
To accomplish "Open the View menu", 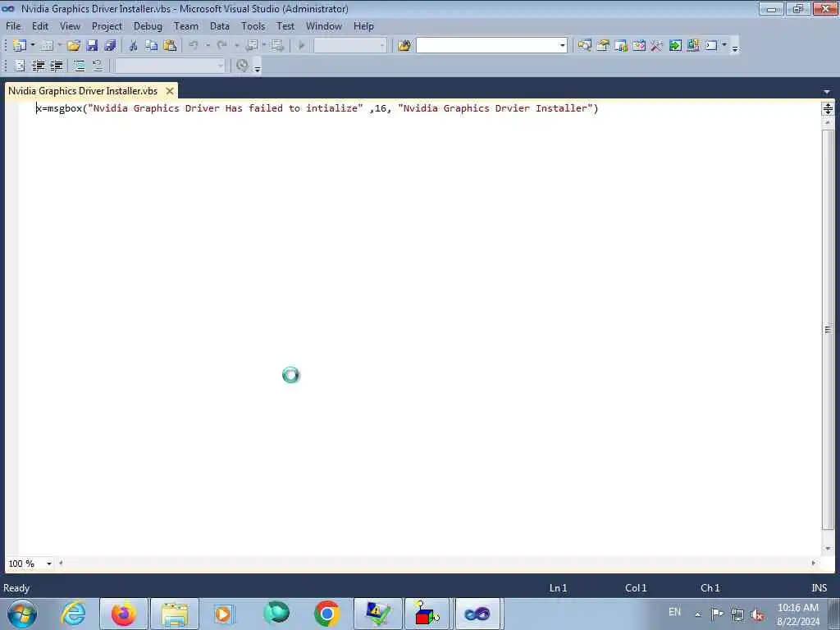I will coord(71,26).
